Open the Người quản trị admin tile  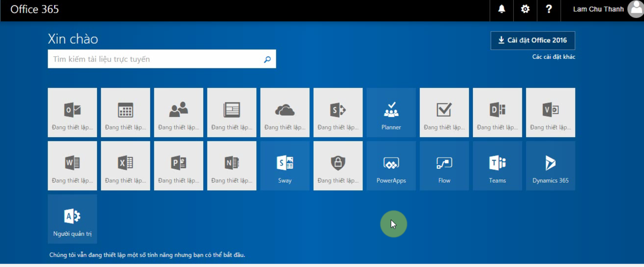pos(72,219)
